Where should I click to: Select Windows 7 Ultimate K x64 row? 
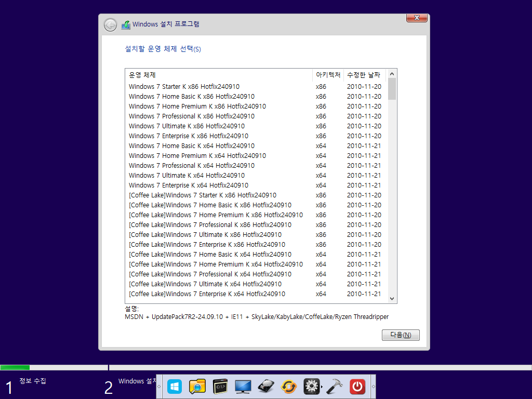click(256, 176)
